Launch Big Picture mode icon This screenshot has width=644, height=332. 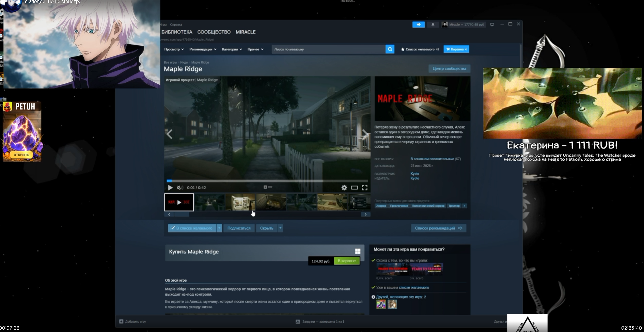pos(492,25)
